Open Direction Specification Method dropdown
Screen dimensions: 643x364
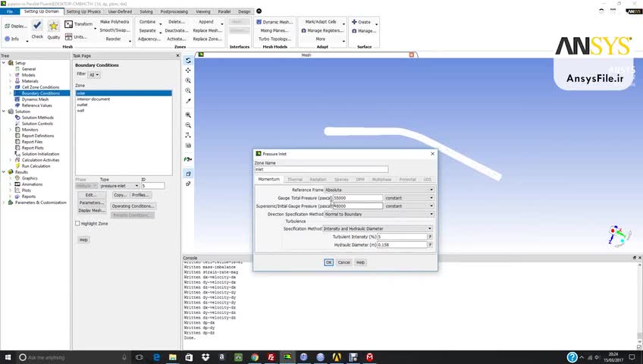coord(379,214)
